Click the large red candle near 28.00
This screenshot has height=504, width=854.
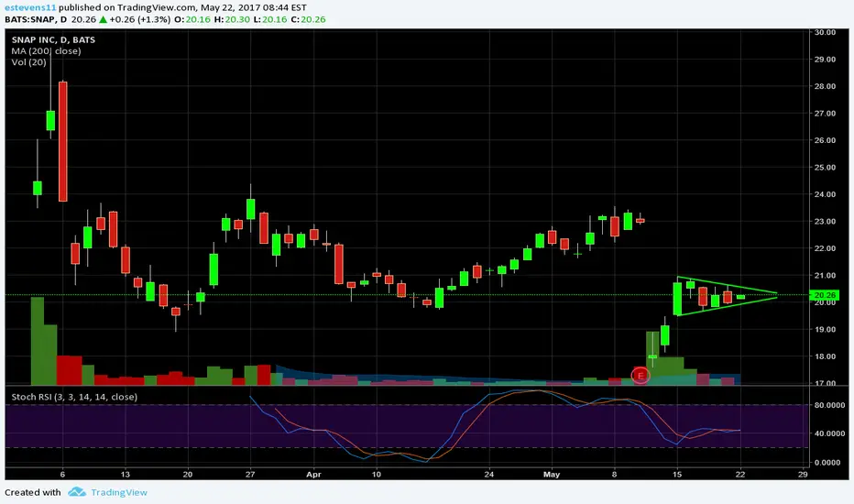(63, 142)
